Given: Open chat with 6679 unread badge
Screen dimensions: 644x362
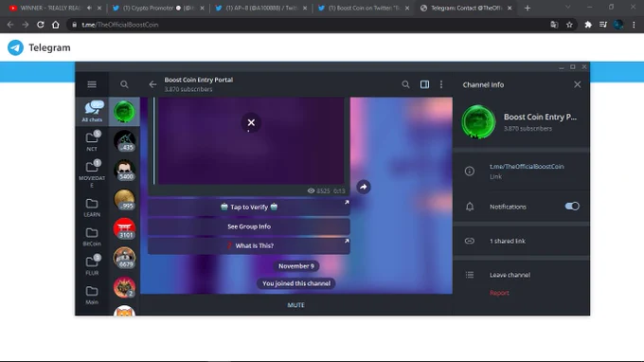Looking at the screenshot, I should pyautogui.click(x=124, y=258).
